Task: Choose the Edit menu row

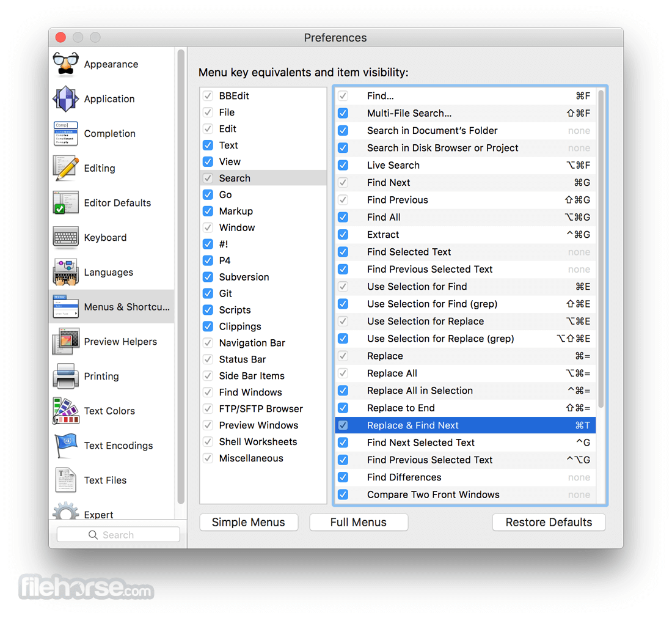Action: pyautogui.click(x=263, y=128)
